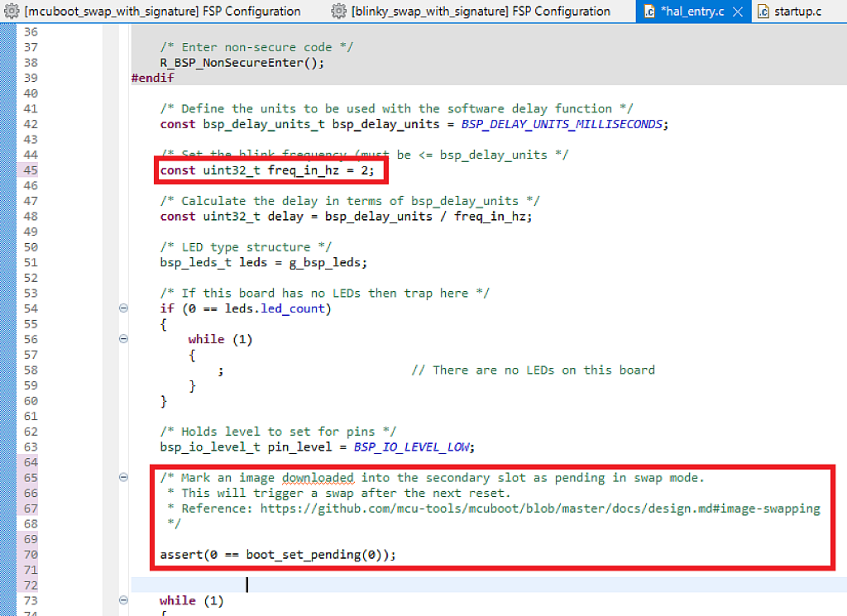Viewport: 847px width, 616px height.
Task: Collapse the while(1) block at line 56
Action: tap(122, 338)
